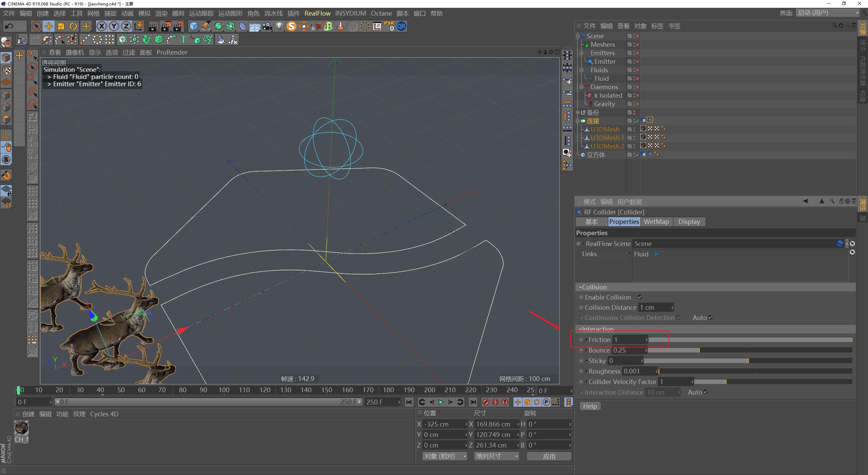Add a light object
Screen dimensions: 868x475
[x=279, y=26]
